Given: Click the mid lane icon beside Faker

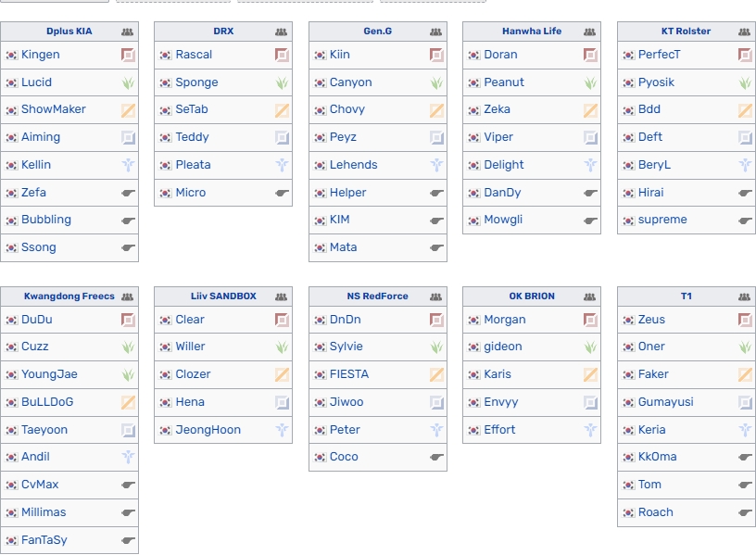Looking at the screenshot, I should tap(745, 374).
